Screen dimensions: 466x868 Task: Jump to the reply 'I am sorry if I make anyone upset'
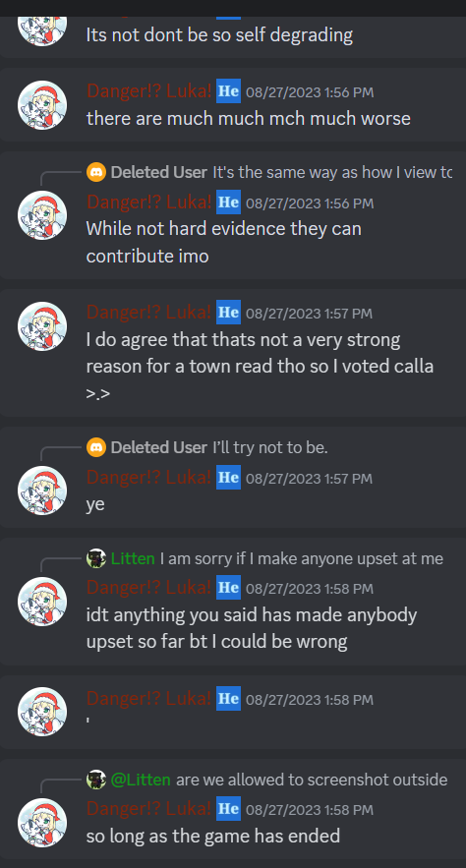tap(302, 558)
